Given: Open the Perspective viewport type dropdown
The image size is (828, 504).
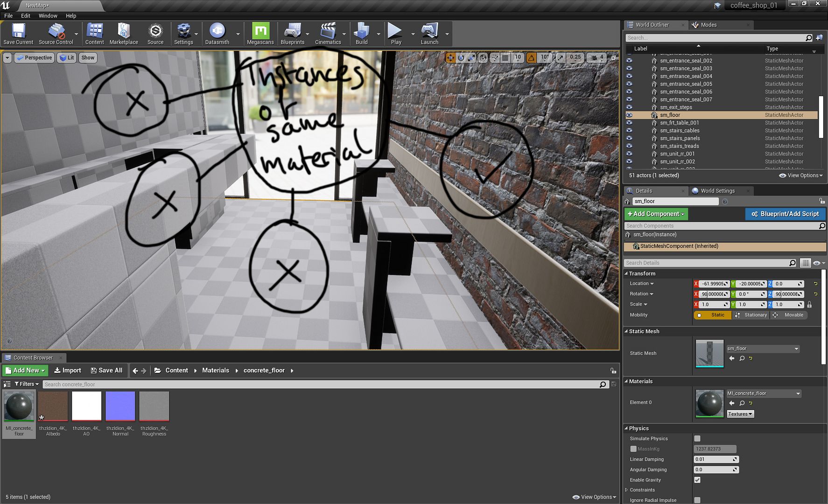Looking at the screenshot, I should (34, 58).
